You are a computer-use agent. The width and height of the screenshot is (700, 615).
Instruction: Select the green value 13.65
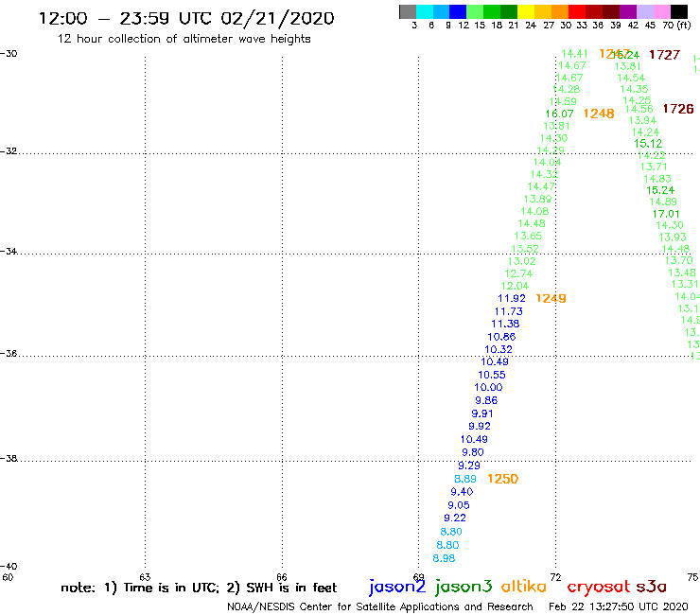[528, 236]
